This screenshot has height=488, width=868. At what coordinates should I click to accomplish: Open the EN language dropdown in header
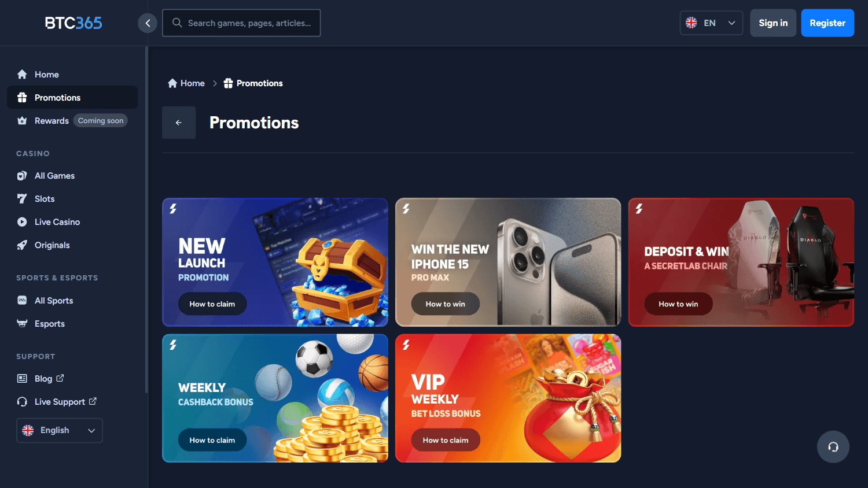711,23
